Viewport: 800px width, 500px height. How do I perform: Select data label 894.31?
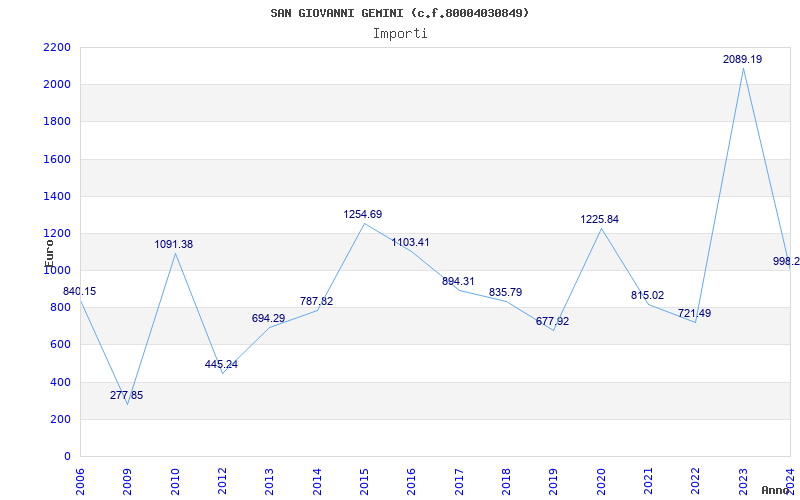pos(458,281)
